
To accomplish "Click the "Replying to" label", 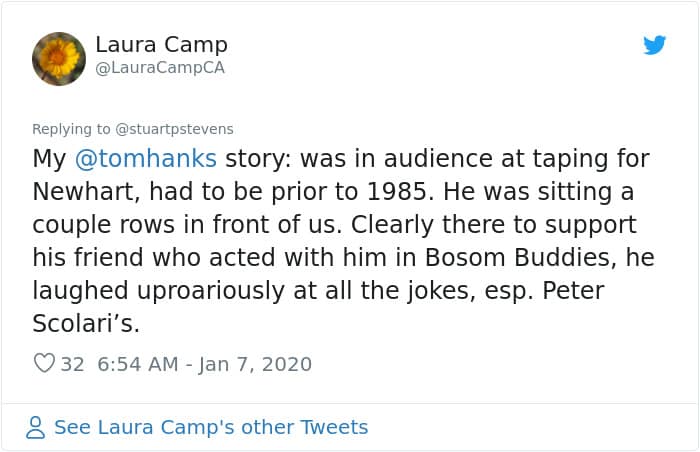I will point(73,129).
